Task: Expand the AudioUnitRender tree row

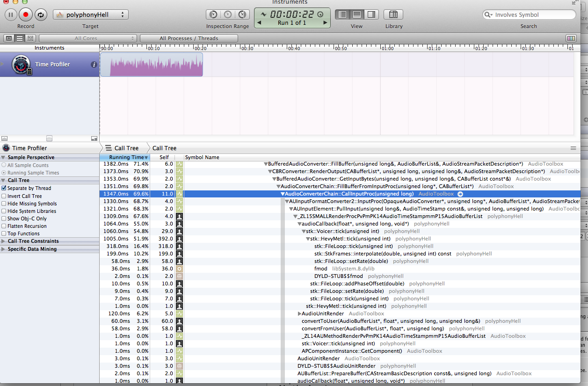Action: point(300,313)
